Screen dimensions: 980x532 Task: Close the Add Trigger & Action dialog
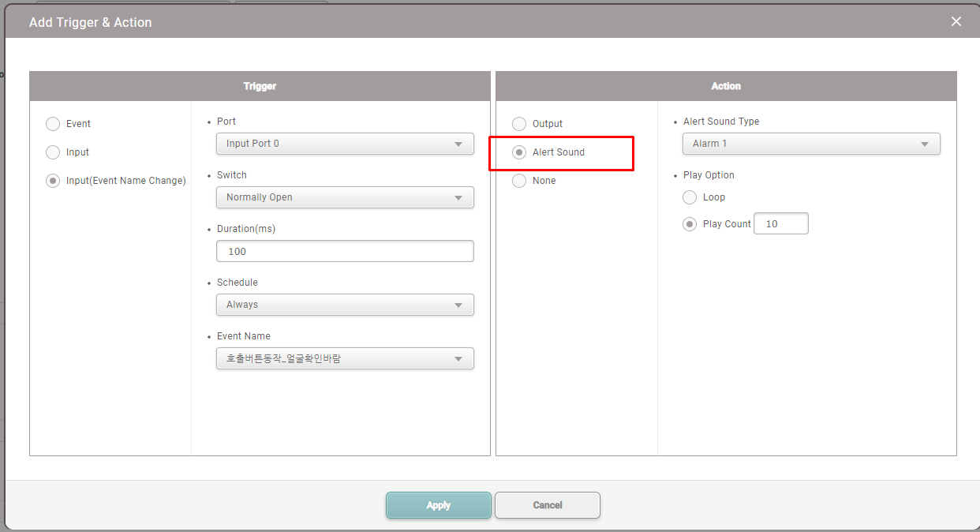(956, 22)
